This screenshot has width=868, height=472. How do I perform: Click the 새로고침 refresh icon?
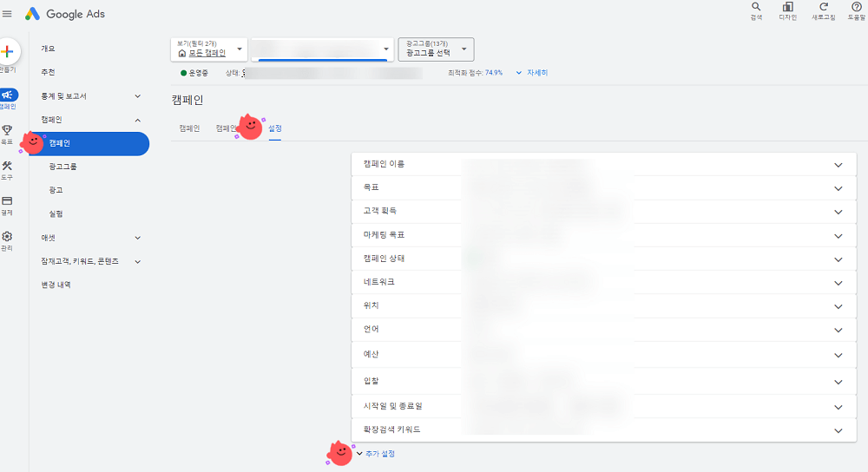[823, 7]
